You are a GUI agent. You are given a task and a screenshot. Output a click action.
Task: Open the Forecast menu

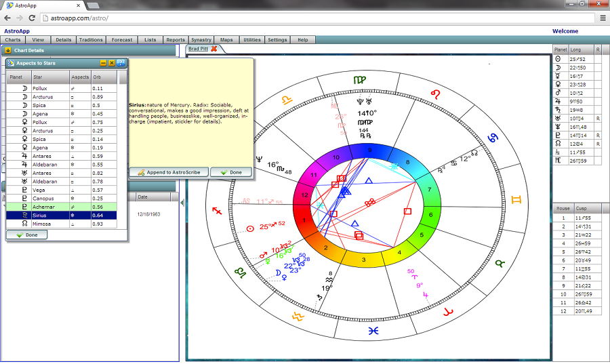(122, 40)
